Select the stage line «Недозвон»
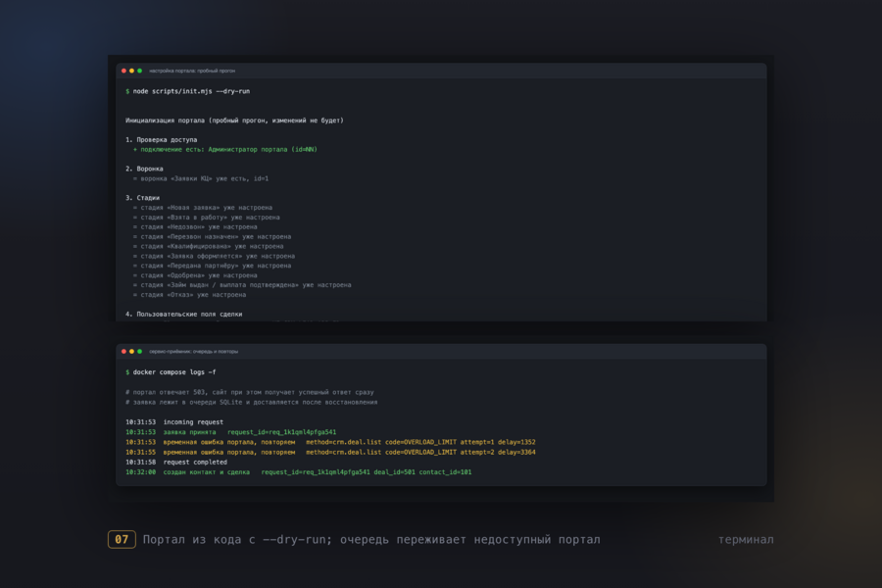 [195, 226]
